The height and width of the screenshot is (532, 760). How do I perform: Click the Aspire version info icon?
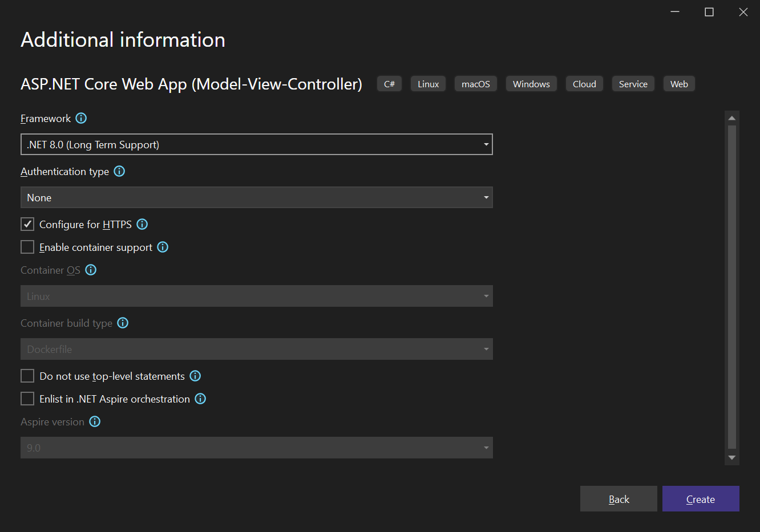[95, 421]
